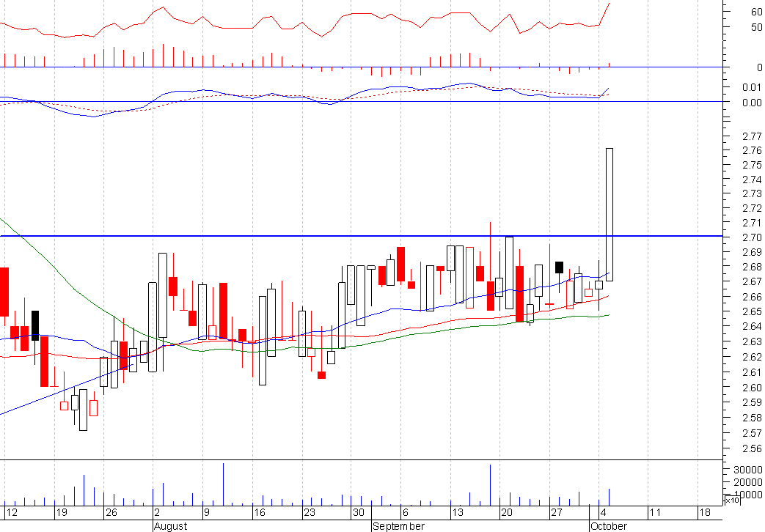Image resolution: width=765 pixels, height=532 pixels.
Task: Click the 20000 volume axis label
Action: coord(748,482)
